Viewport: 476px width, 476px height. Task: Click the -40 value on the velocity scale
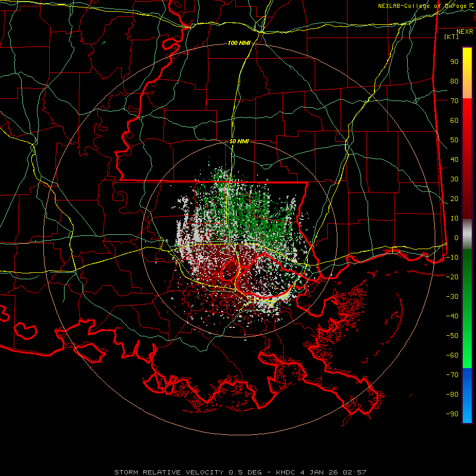click(452, 316)
